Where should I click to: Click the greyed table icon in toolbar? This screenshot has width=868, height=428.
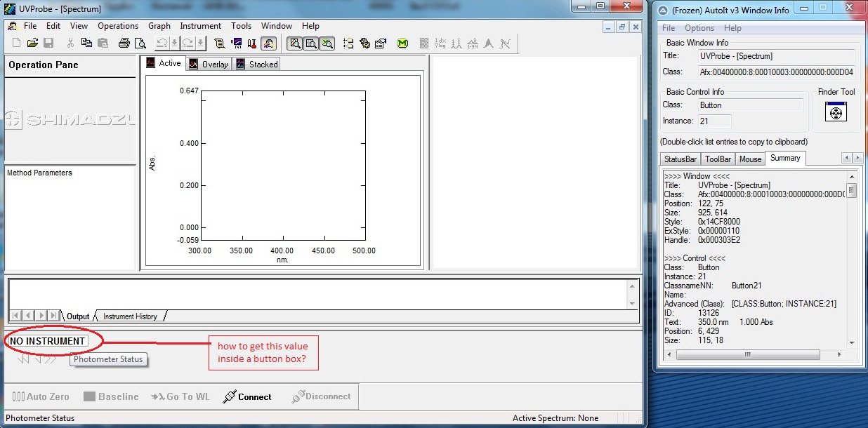(x=423, y=44)
